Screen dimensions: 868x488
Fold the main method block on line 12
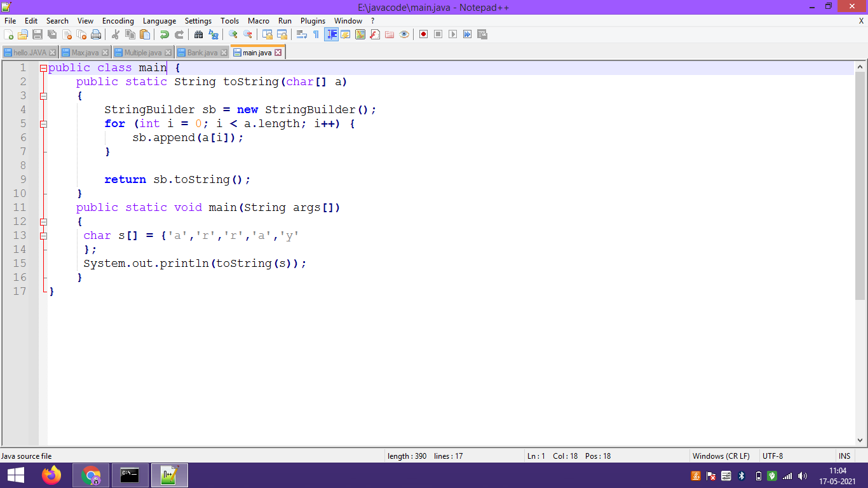(43, 221)
